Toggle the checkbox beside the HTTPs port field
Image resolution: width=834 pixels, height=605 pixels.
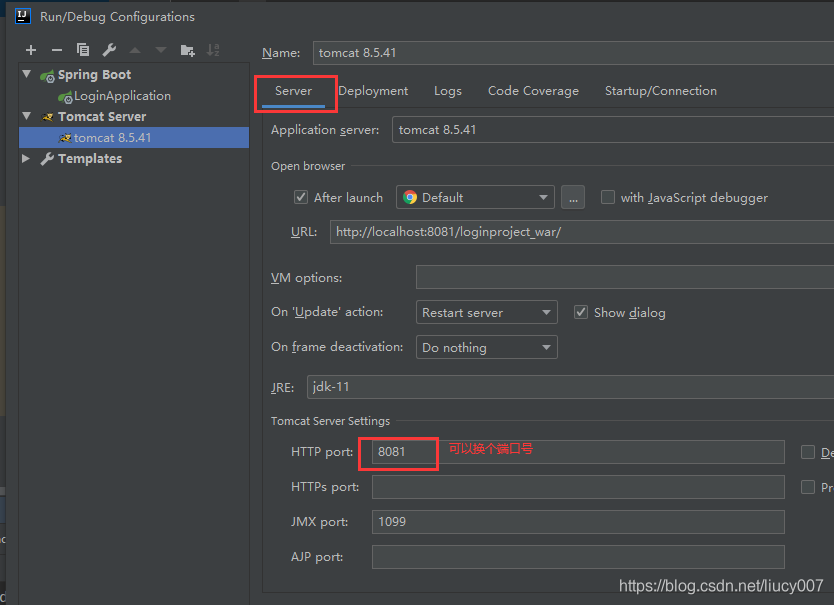[808, 487]
